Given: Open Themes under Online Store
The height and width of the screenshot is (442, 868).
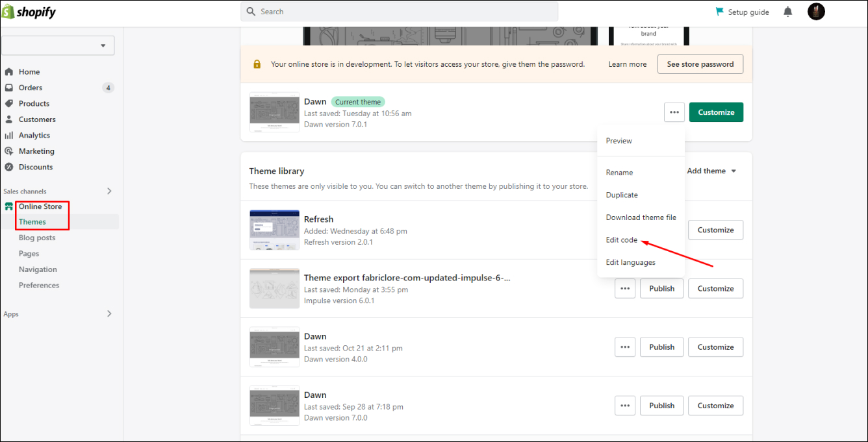Looking at the screenshot, I should pos(32,222).
